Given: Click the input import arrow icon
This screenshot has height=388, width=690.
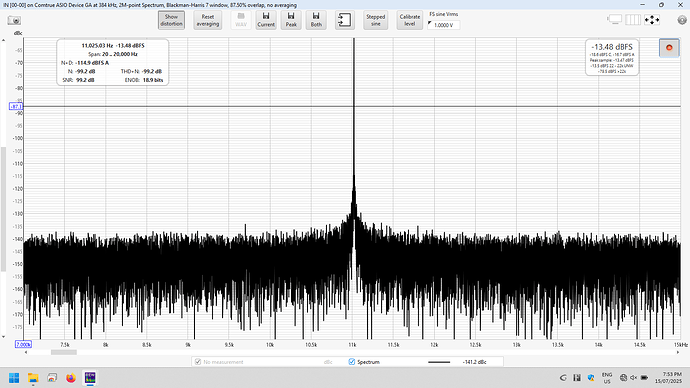Looking at the screenshot, I should [x=345, y=20].
